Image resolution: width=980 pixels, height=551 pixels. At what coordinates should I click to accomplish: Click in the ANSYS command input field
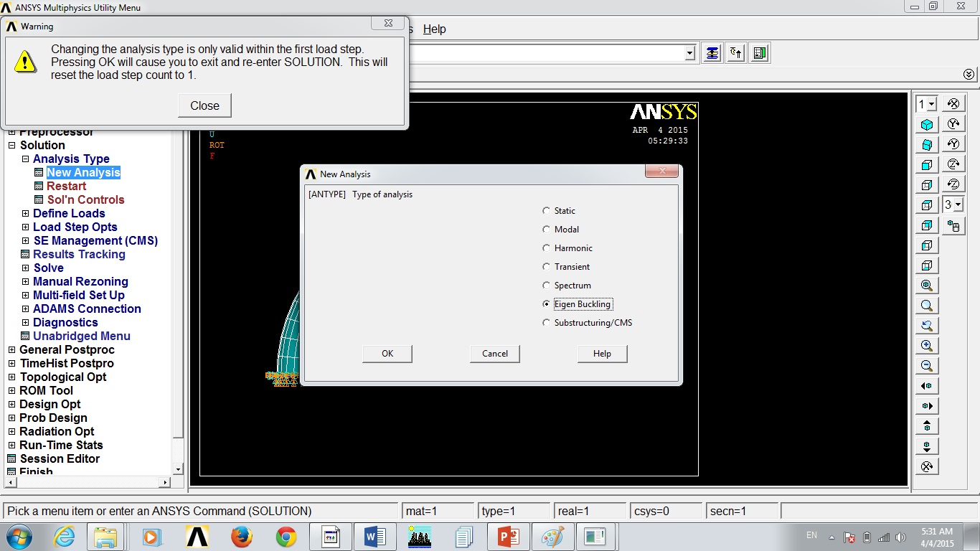click(x=545, y=53)
